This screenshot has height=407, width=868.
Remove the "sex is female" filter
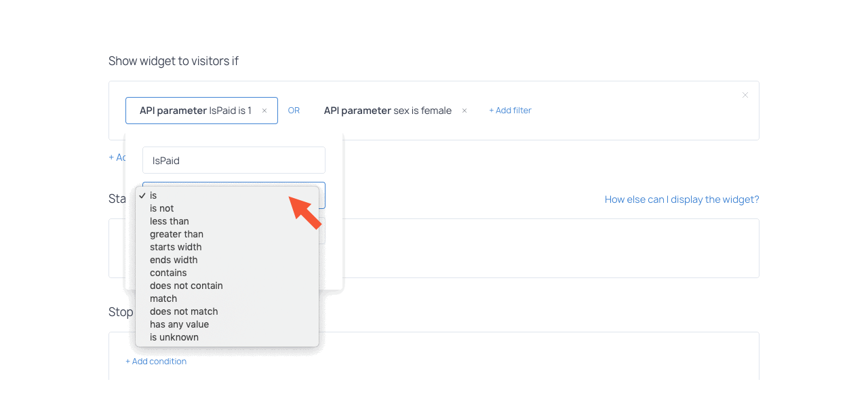464,110
